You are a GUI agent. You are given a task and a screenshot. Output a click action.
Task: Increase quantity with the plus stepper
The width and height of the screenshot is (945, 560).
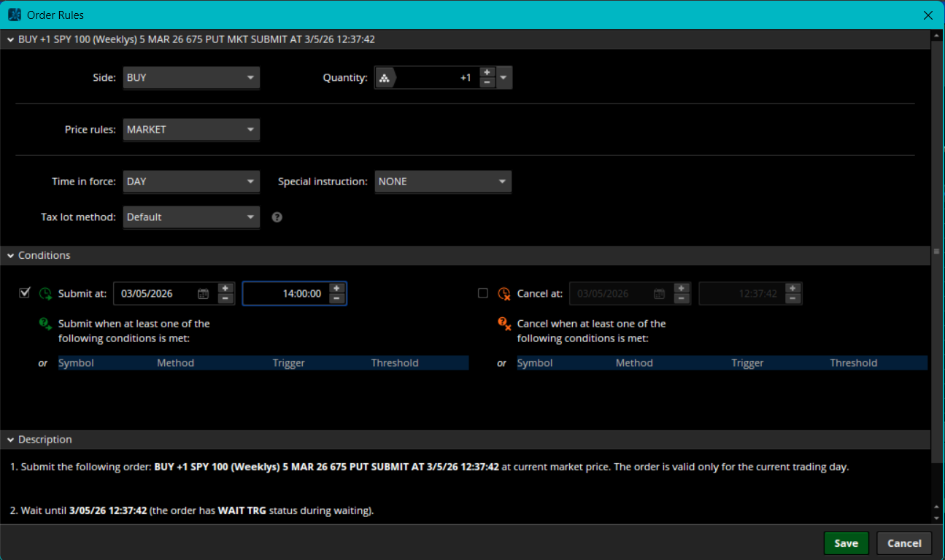tap(487, 72)
